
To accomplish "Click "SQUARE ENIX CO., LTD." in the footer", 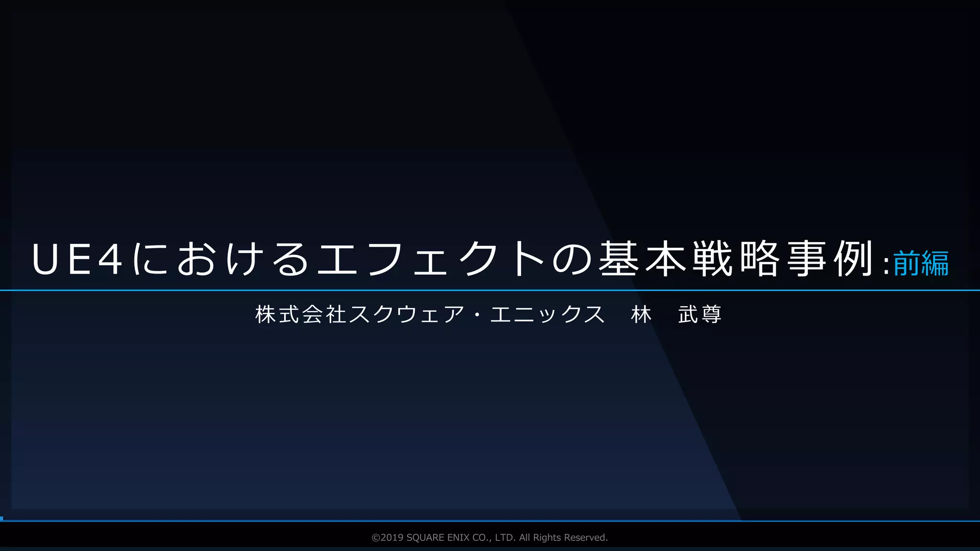I will click(461, 538).
